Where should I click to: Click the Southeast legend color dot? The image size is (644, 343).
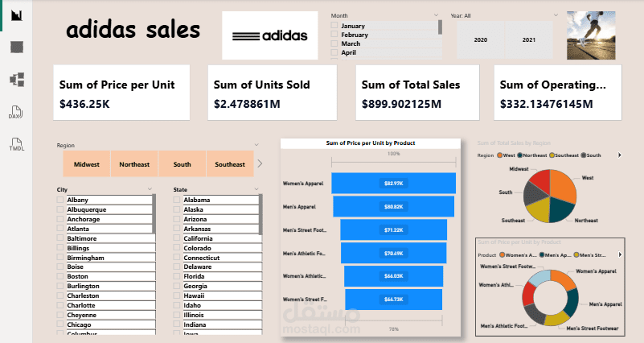[x=552, y=155]
